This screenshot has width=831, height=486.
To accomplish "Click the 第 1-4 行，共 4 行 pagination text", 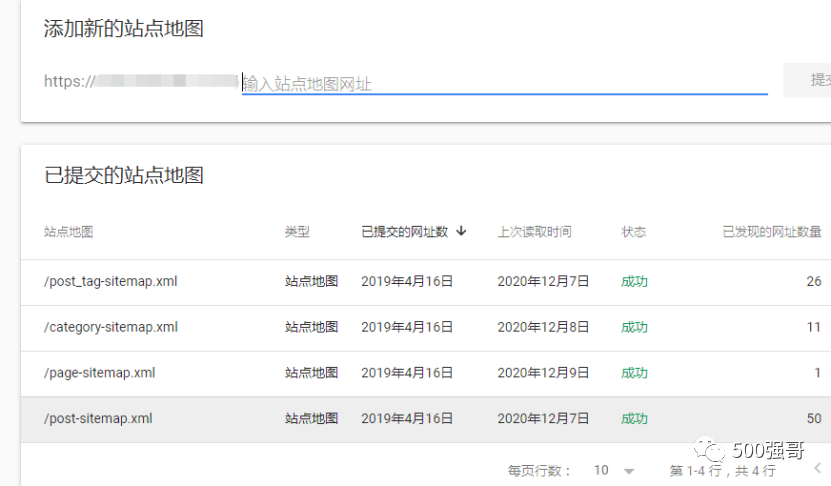I will (x=722, y=471).
